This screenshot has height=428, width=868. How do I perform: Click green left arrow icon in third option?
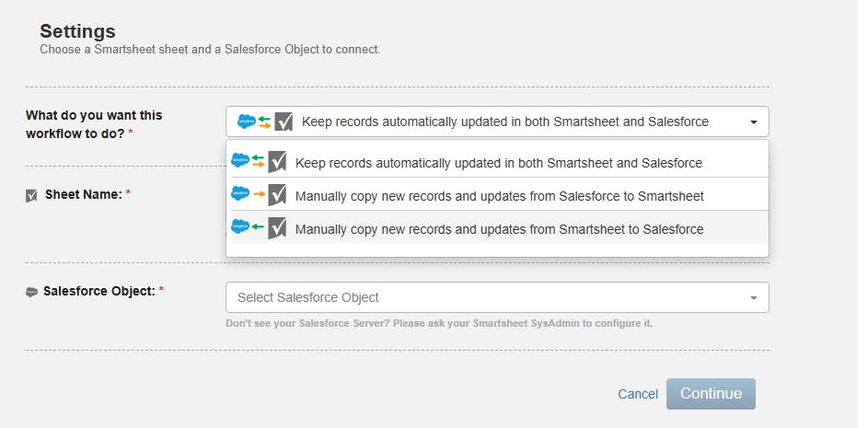pyautogui.click(x=258, y=226)
